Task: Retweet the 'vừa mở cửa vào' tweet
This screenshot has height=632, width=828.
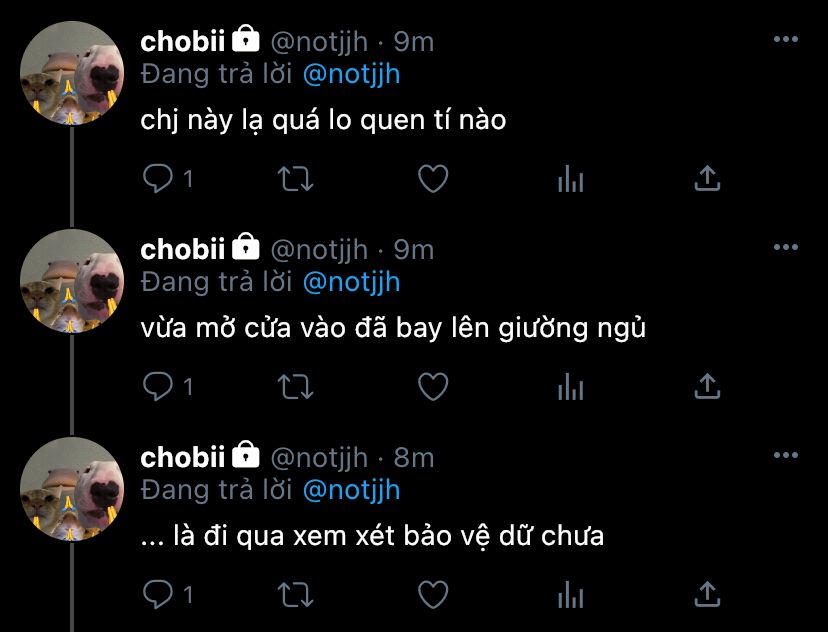Action: (x=296, y=386)
